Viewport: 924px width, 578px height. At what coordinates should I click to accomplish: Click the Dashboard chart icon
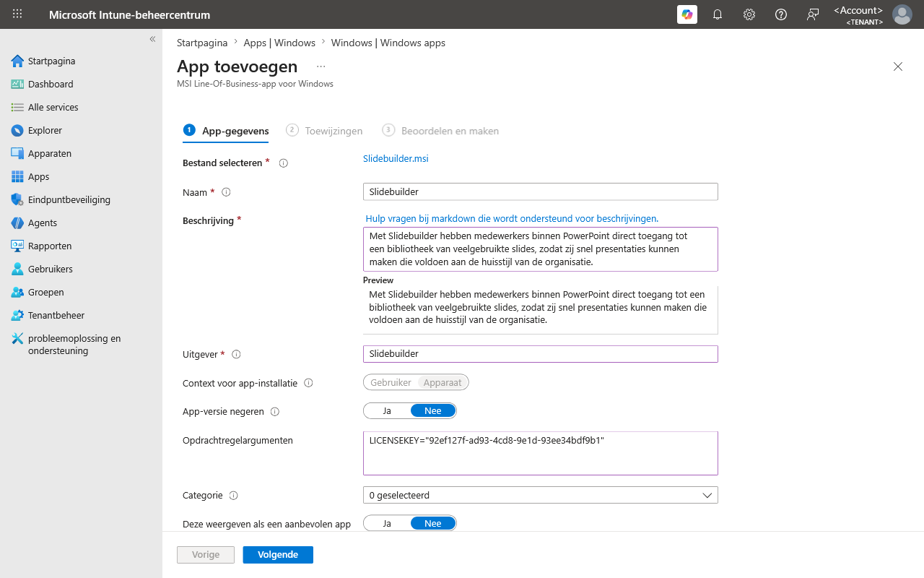[x=17, y=84]
